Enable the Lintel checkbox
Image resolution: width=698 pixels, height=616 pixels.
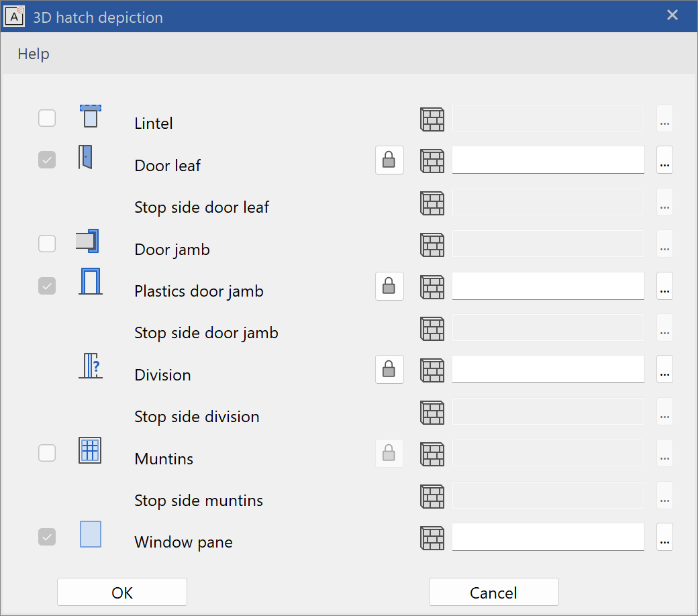(x=47, y=118)
